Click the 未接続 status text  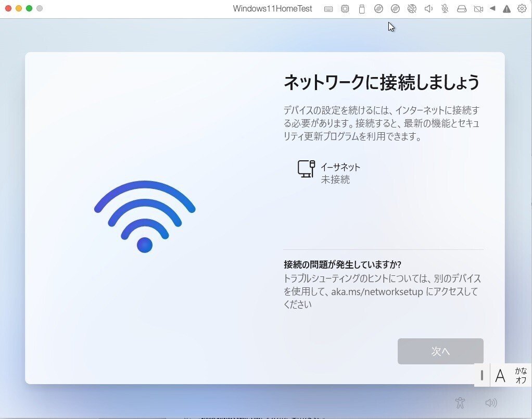(x=335, y=180)
